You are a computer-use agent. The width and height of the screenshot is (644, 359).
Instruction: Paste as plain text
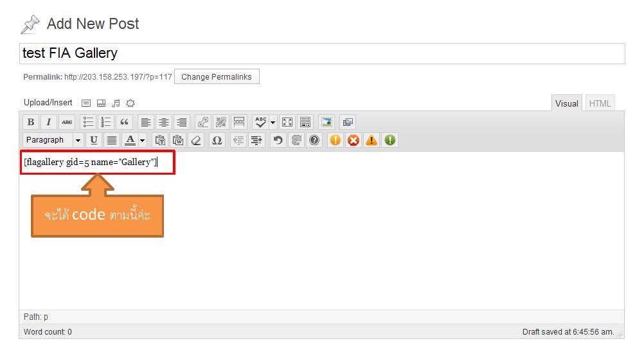pyautogui.click(x=160, y=140)
